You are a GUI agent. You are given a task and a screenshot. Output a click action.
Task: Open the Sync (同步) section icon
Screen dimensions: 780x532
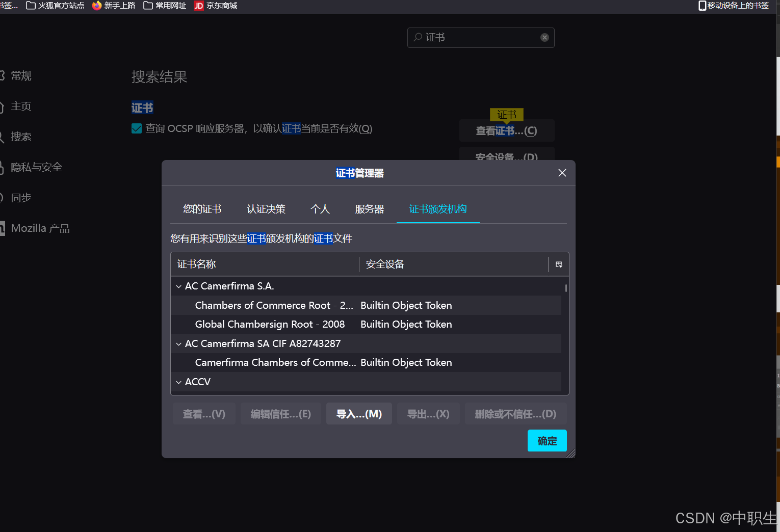pos(2,198)
